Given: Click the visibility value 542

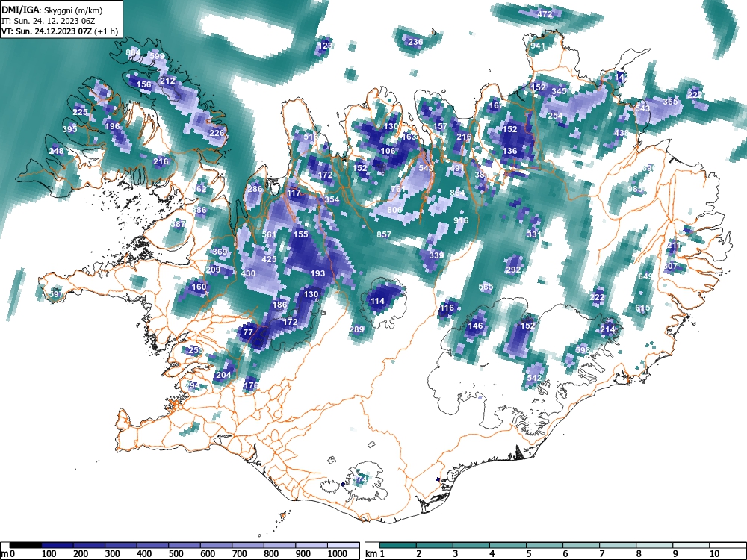Looking at the screenshot, I should tap(534, 378).
